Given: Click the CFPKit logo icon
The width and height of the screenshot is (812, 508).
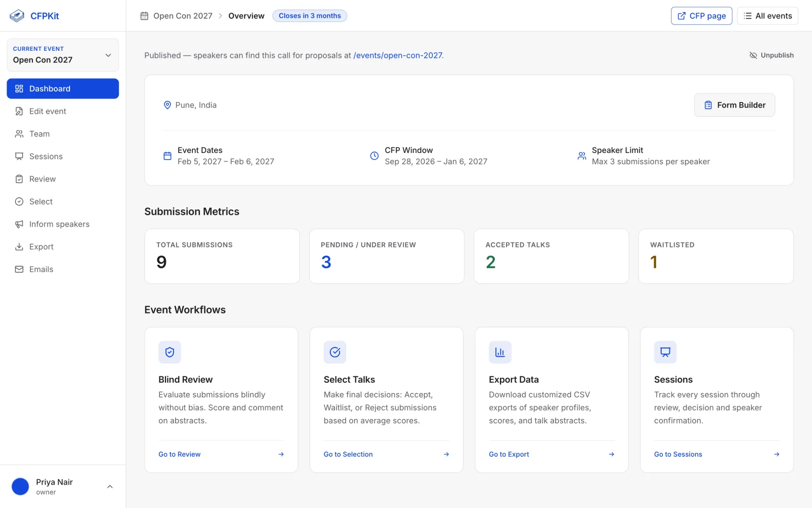Looking at the screenshot, I should tap(17, 16).
